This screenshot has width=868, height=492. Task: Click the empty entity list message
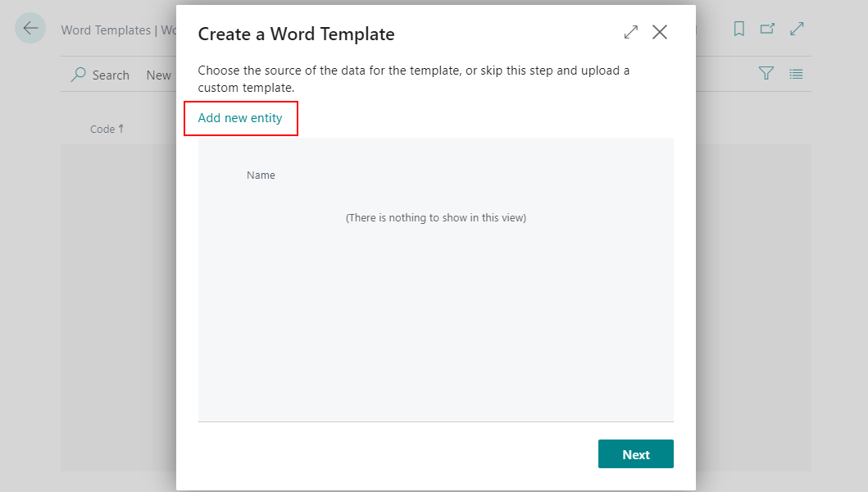[436, 217]
